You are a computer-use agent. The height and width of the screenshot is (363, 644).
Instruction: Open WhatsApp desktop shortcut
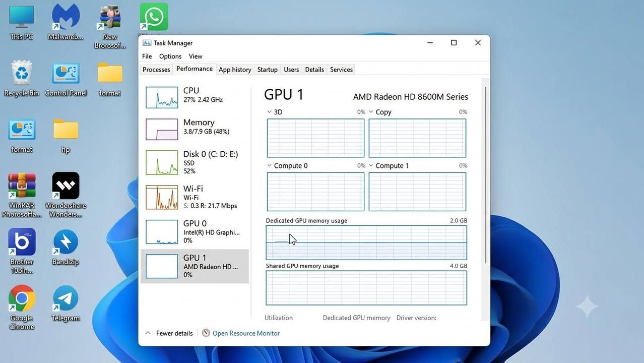click(154, 17)
